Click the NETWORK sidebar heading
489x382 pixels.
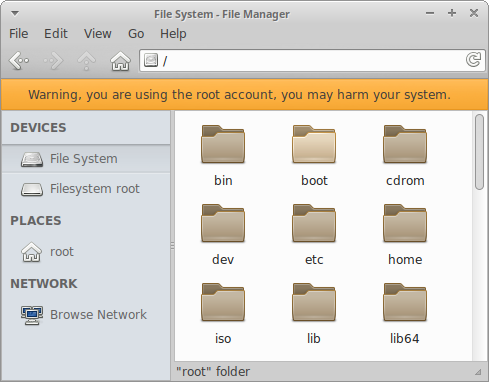coord(44,284)
